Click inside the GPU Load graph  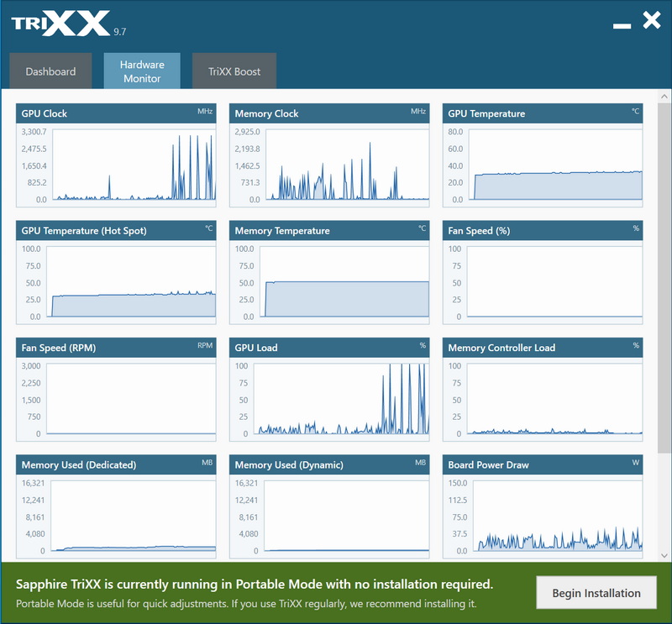(341, 399)
